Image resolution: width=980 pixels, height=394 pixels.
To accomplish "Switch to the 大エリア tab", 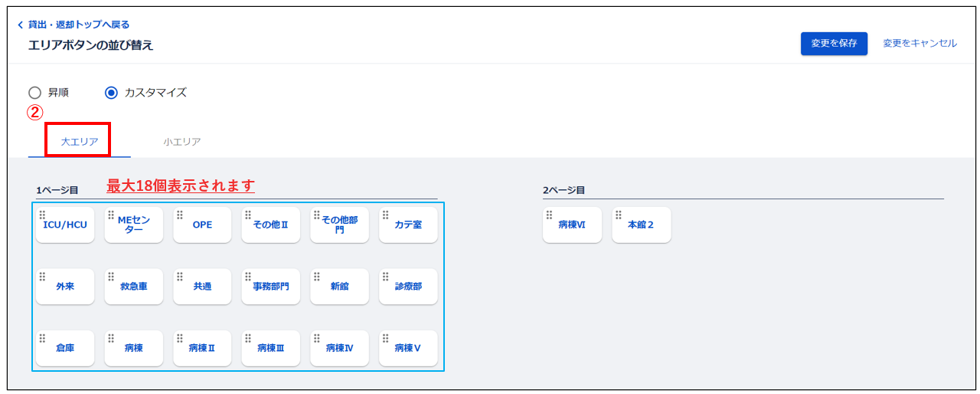I will coord(80,142).
